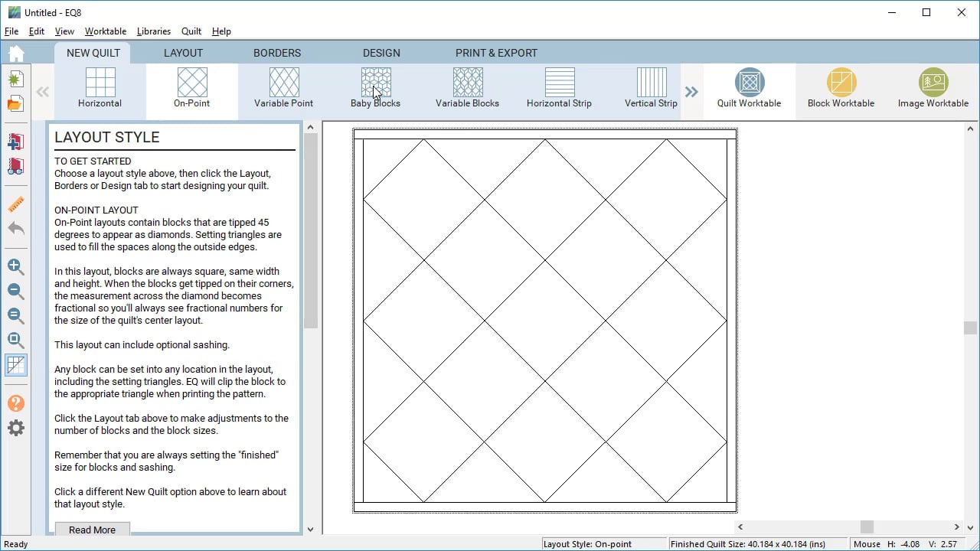Image resolution: width=980 pixels, height=551 pixels.
Task: Open the Edit menu
Action: [x=37, y=31]
